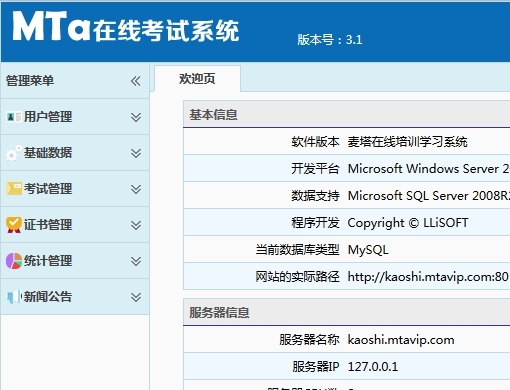Click the 基本信息 panel header
Image resolution: width=510 pixels, height=390 pixels.
pos(347,114)
